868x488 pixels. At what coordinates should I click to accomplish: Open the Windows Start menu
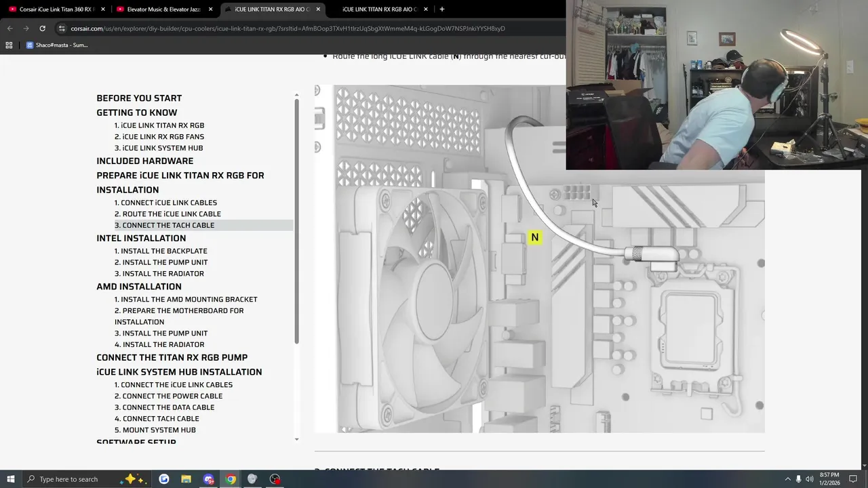[11, 479]
